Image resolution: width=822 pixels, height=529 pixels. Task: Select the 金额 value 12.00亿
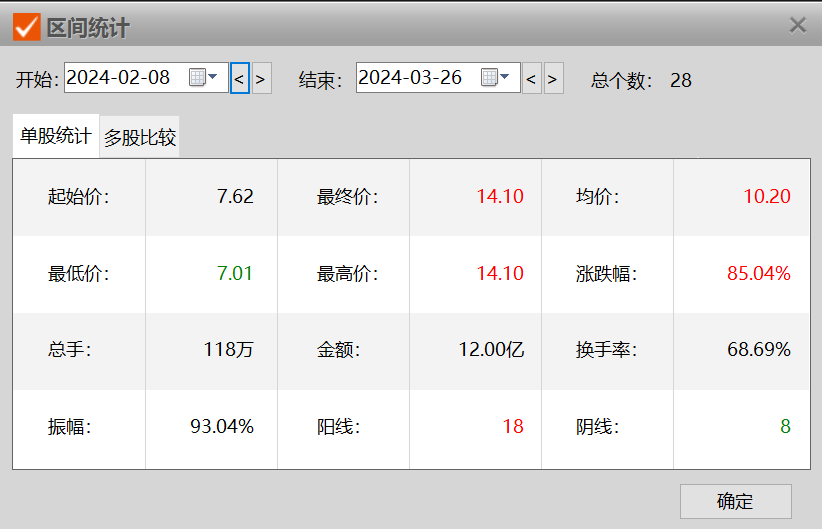(492, 350)
